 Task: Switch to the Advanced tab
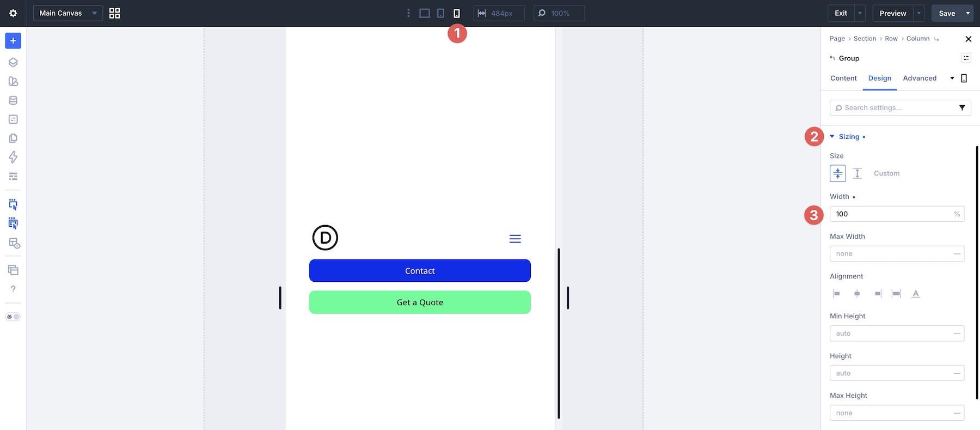[920, 78]
